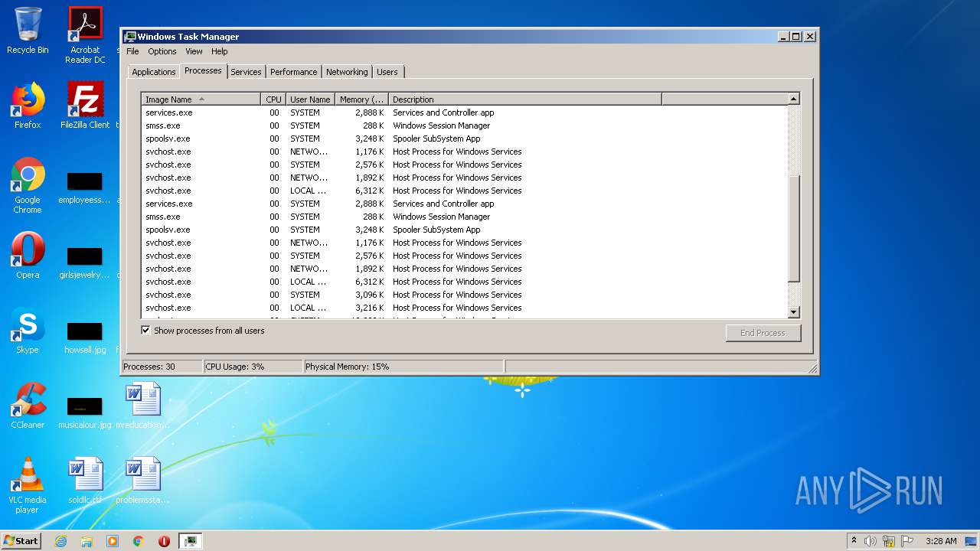The width and height of the screenshot is (980, 551).
Task: Open media player taskbar icon
Action: click(x=113, y=541)
